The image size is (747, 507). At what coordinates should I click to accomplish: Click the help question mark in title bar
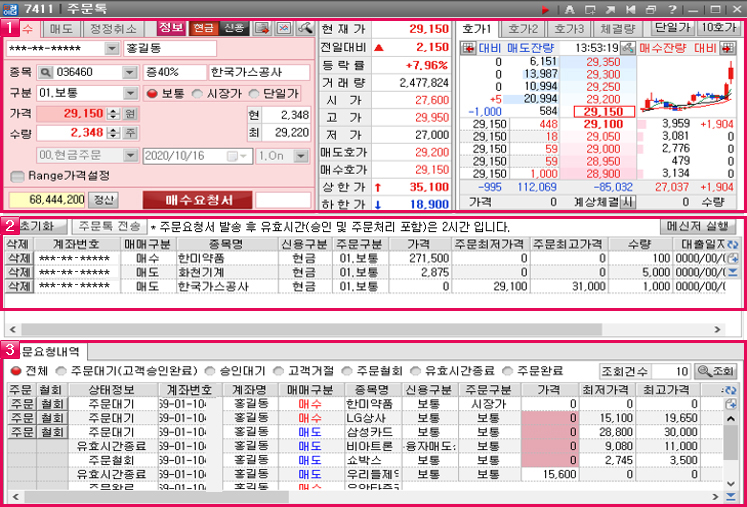(672, 9)
